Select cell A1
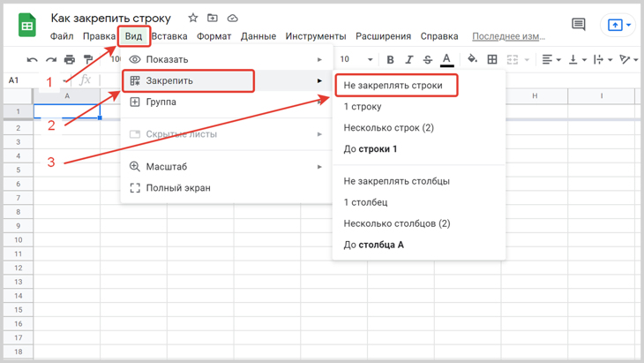Screen dimensions: 644x363 tap(67, 111)
